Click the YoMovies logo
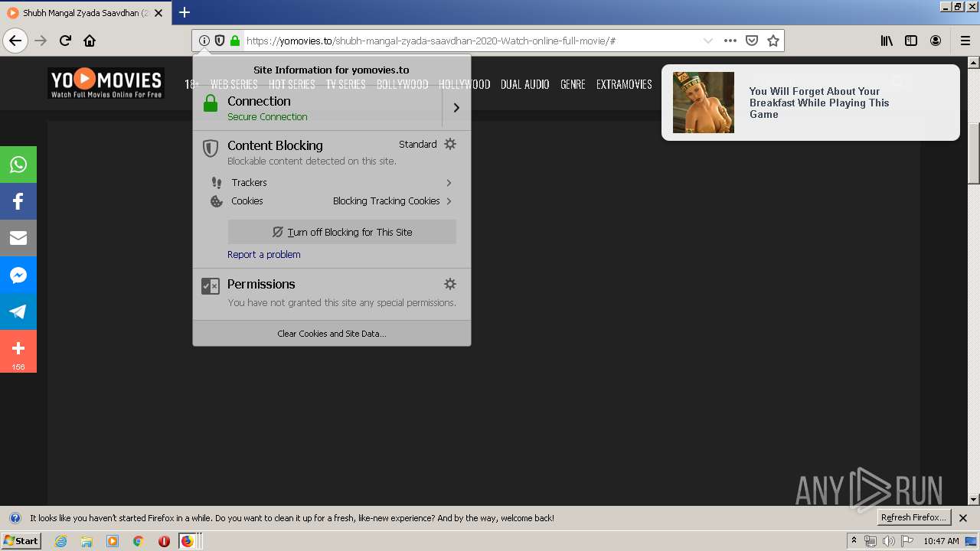 coord(106,83)
